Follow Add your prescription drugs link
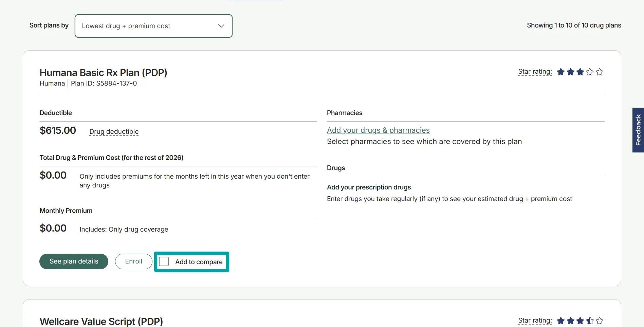The height and width of the screenshot is (327, 644). [369, 187]
